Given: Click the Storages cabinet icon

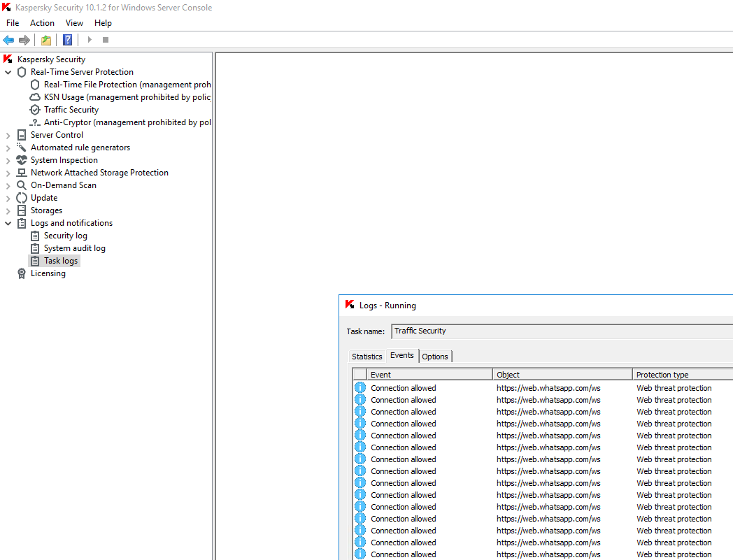Looking at the screenshot, I should click(x=22, y=210).
